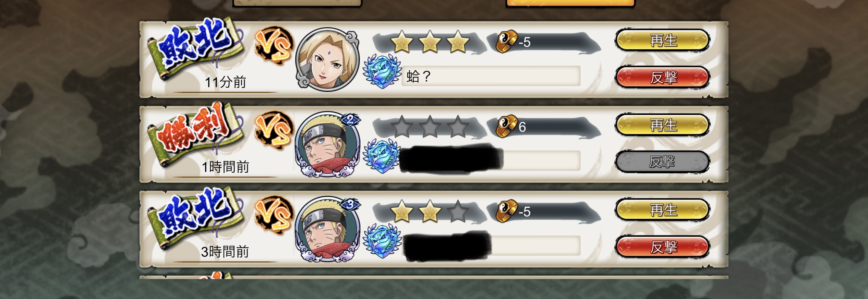Tap the blue rank emblem in the 11分前 record
Viewport: 868px width, 299px height.
pos(382,71)
